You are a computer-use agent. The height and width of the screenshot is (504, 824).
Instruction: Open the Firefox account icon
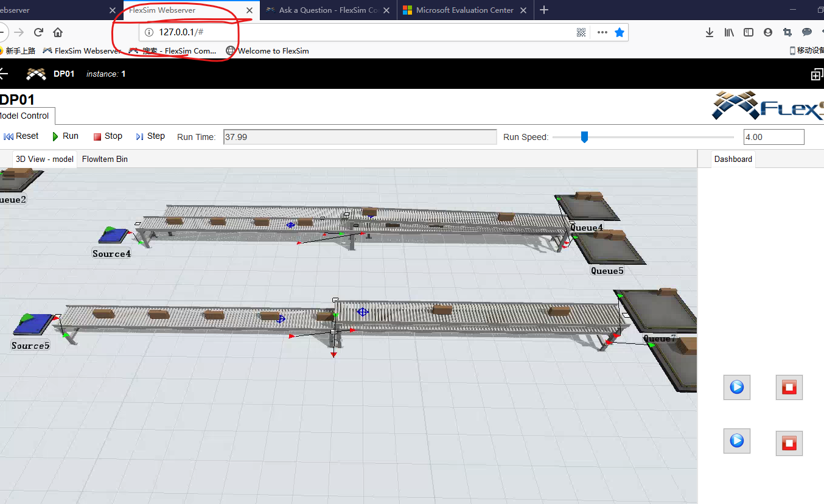pyautogui.click(x=768, y=32)
